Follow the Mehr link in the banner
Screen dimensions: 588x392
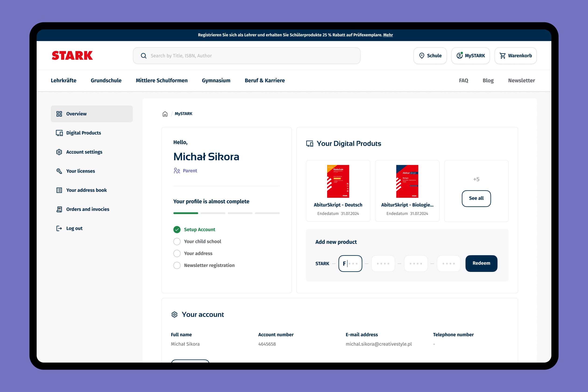click(x=388, y=35)
